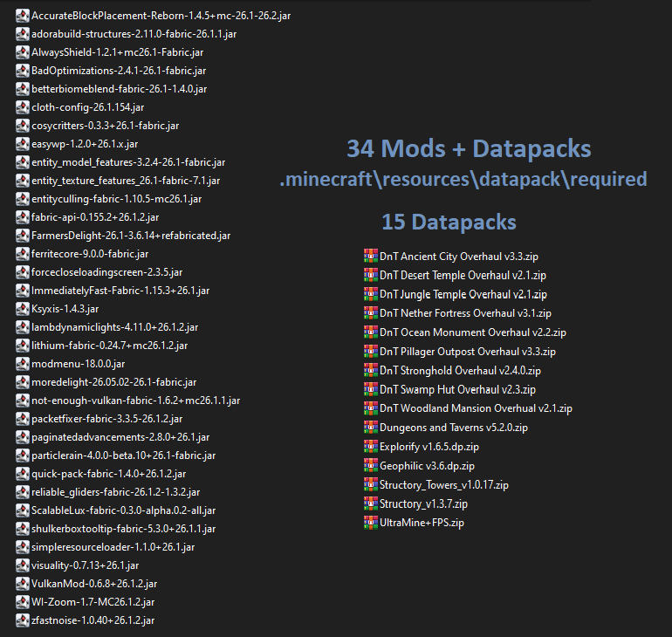Select shulkerboxtooltip-fabric-5.3.0+26.1.1.jar
The width and height of the screenshot is (672, 637).
[x=123, y=529]
